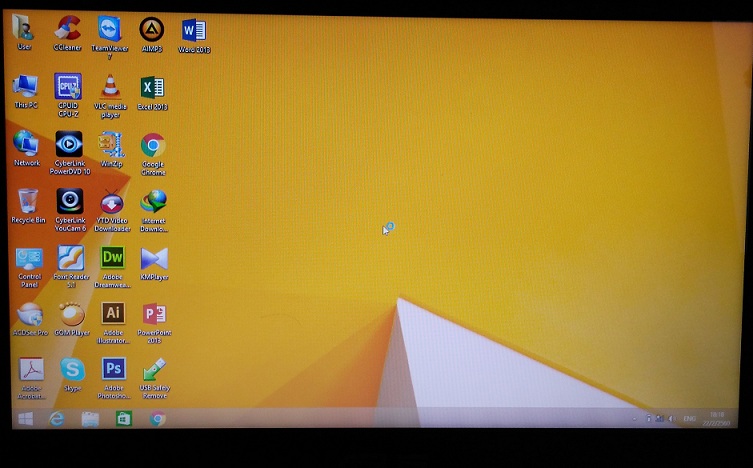Show hidden system tray icons

634,419
